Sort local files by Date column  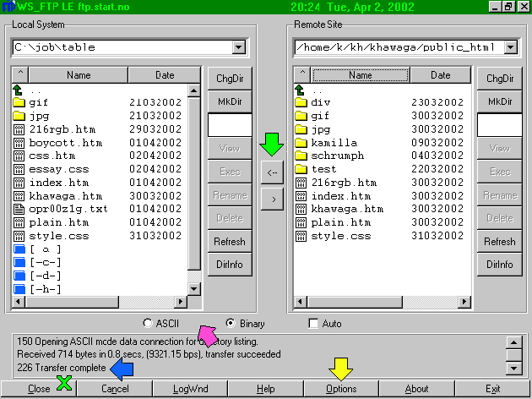(x=165, y=74)
